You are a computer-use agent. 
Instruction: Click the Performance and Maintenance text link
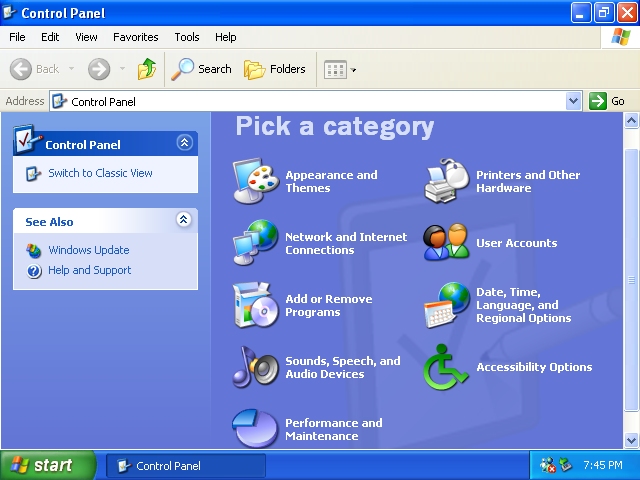tap(334, 429)
